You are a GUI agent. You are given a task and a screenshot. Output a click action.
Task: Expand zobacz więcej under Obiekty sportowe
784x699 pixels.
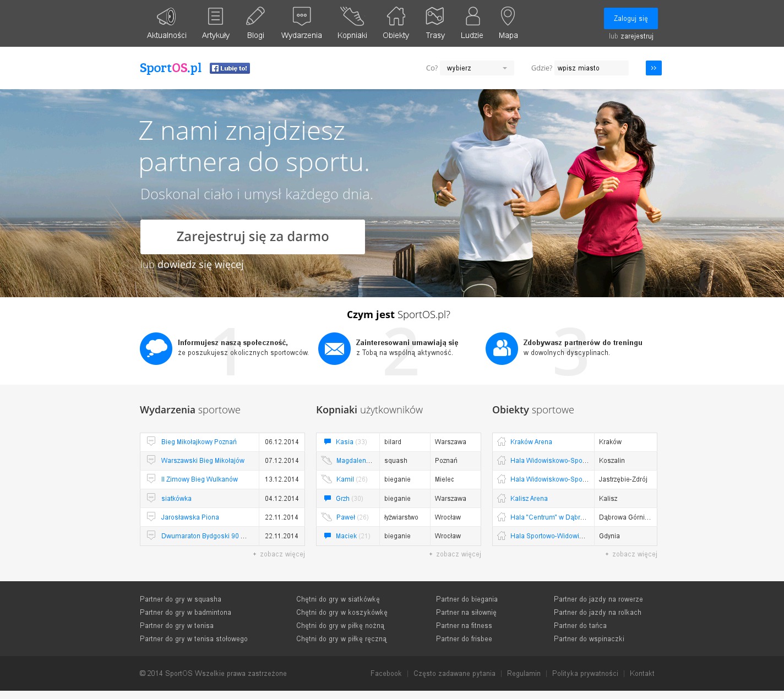click(x=634, y=554)
